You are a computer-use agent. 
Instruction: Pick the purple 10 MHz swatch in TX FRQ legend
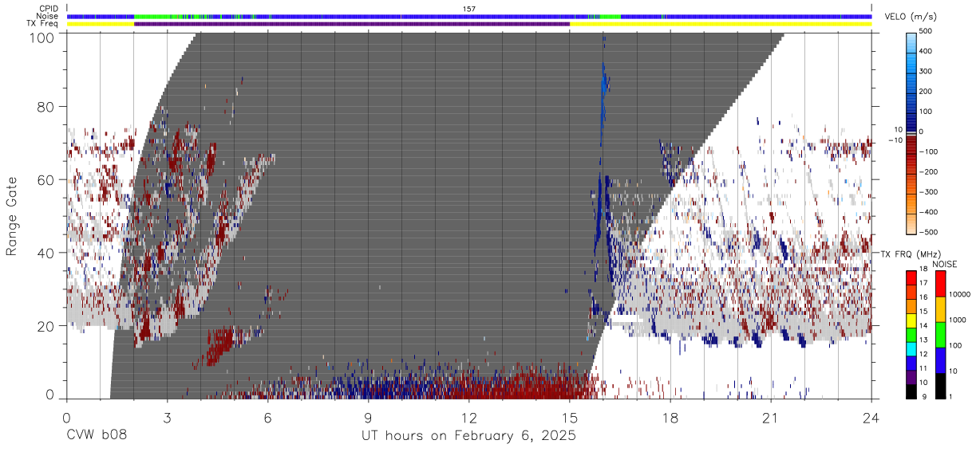pyautogui.click(x=911, y=379)
